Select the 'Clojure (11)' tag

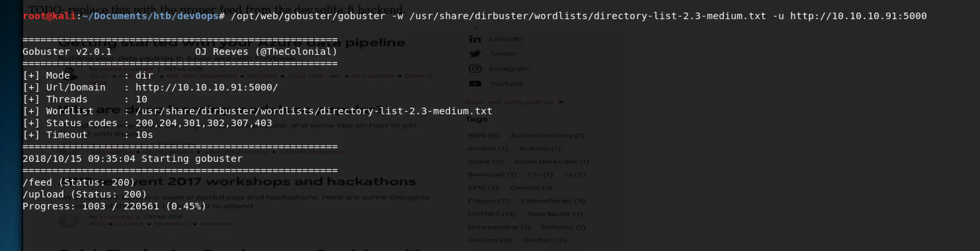(488, 201)
